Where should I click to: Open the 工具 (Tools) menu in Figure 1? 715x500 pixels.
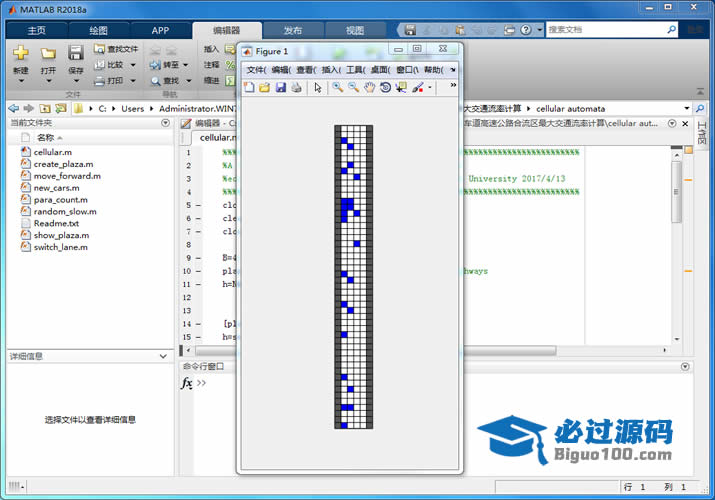(x=355, y=70)
